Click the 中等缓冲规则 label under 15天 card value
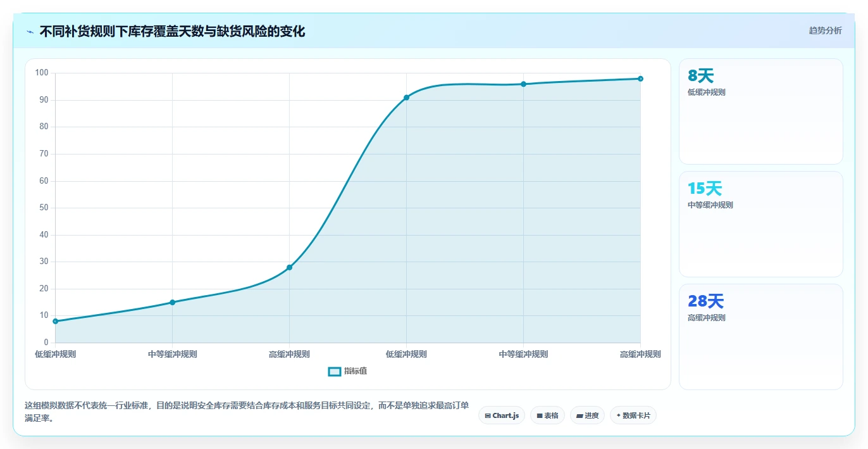The height and width of the screenshot is (449, 868). [x=710, y=205]
